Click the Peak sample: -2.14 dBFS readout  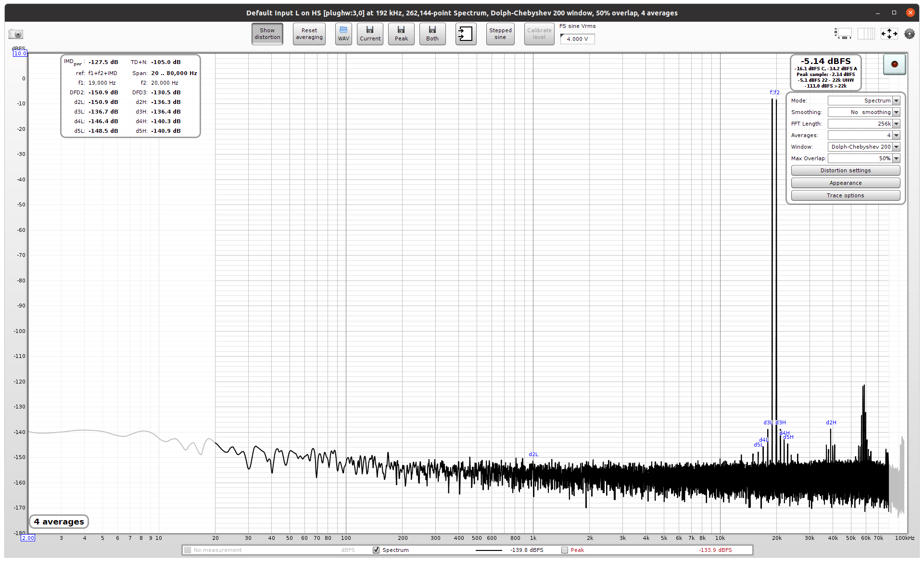coord(825,75)
